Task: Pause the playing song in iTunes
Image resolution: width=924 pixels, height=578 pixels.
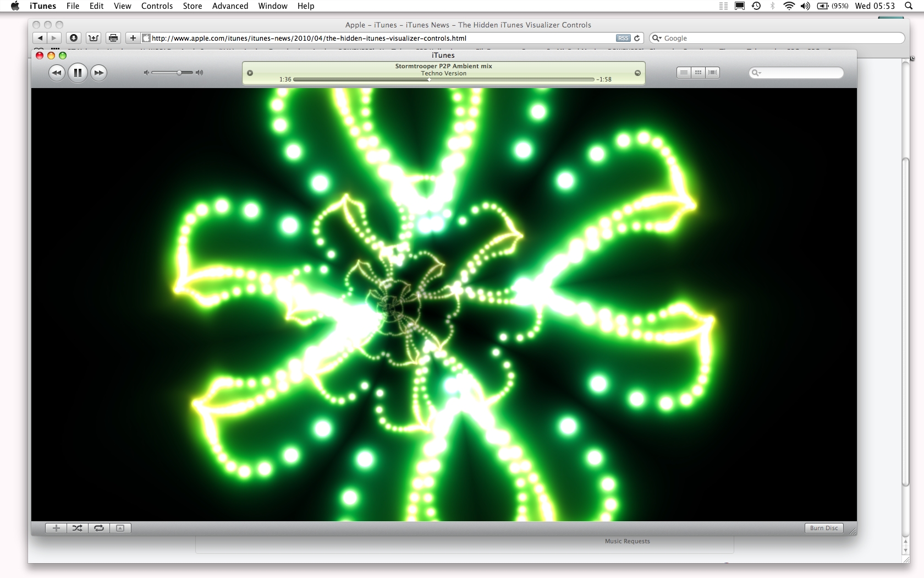Action: (x=78, y=73)
